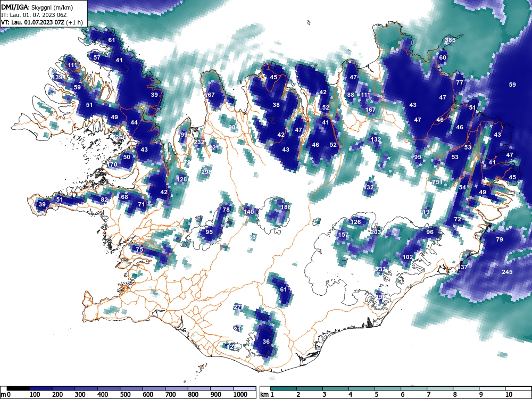The width and height of the screenshot is (532, 399).
Task: Click the map value 99
Action: pos(184,135)
